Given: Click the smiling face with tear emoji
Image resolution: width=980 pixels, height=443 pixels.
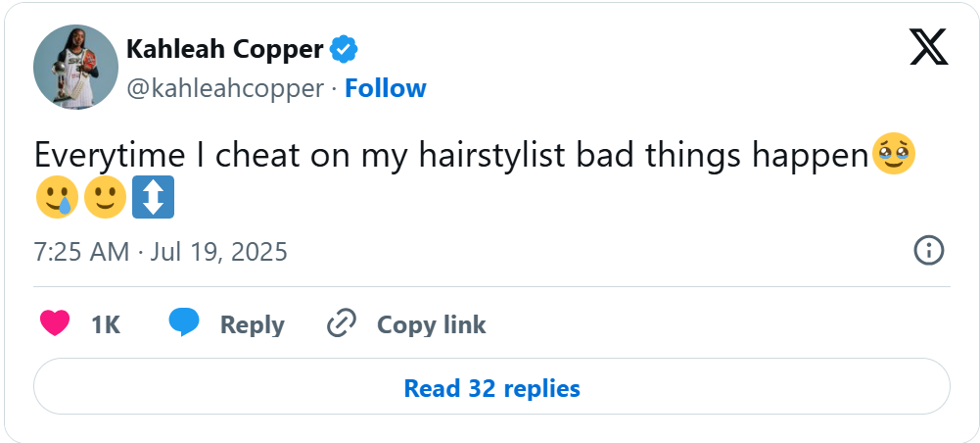Looking at the screenshot, I should point(55,199).
